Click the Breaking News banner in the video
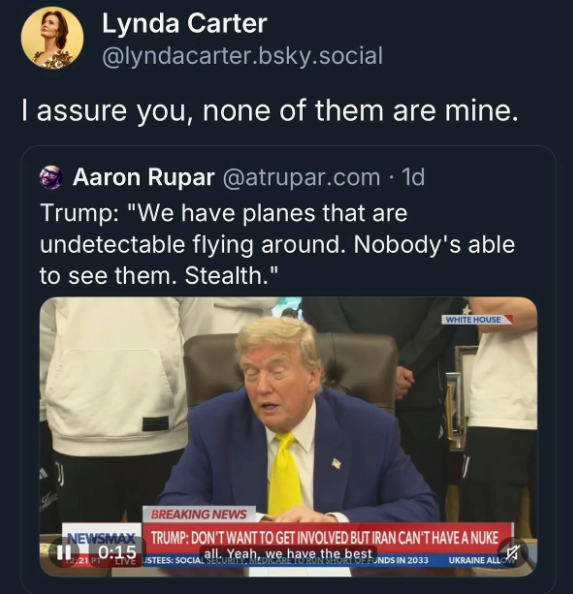The image size is (573, 594). (198, 514)
